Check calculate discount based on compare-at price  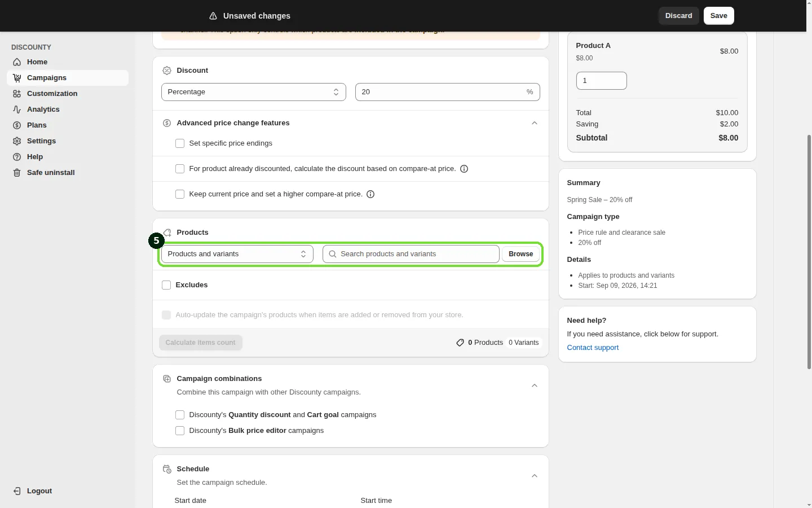tap(180, 169)
